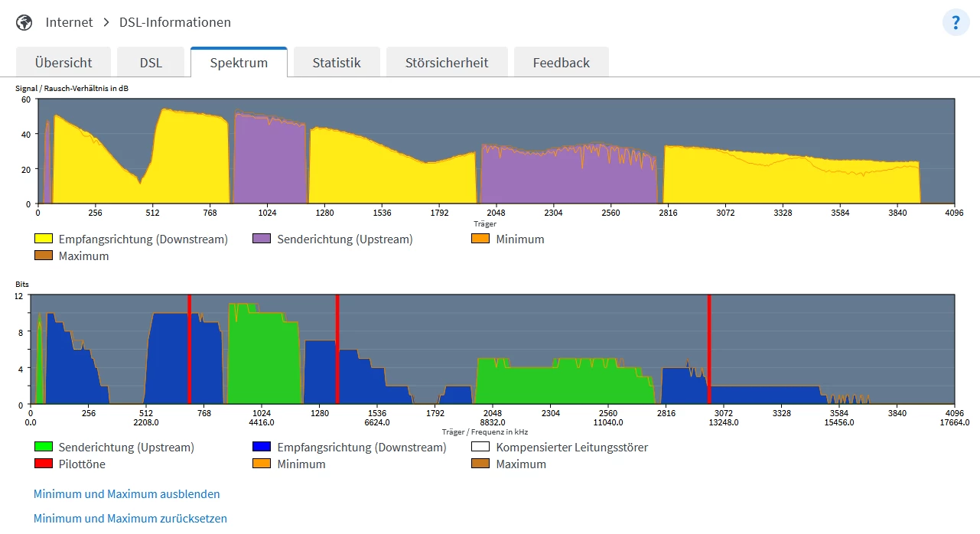Click brown Maximum swatch in Bits legend
Viewport: 980px width, 534px height.
[x=480, y=464]
